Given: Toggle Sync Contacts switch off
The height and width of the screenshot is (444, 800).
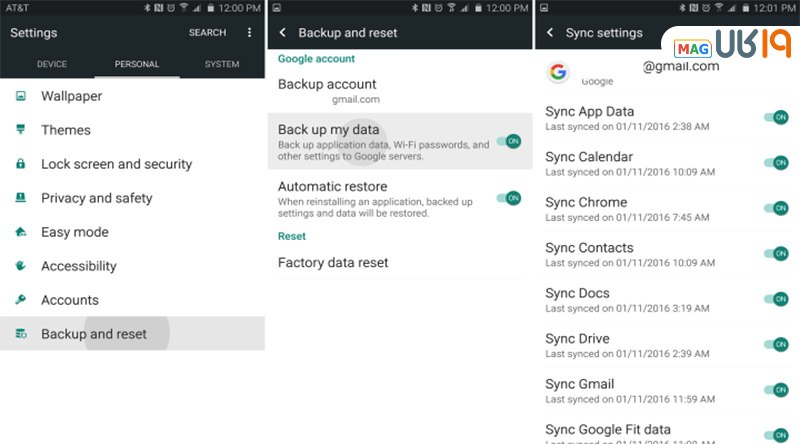Looking at the screenshot, I should (776, 253).
